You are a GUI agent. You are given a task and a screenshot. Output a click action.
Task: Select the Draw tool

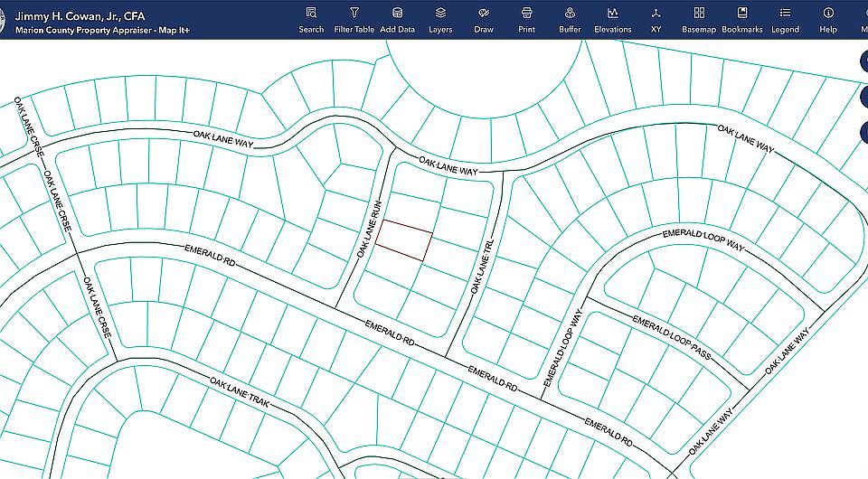pyautogui.click(x=483, y=21)
